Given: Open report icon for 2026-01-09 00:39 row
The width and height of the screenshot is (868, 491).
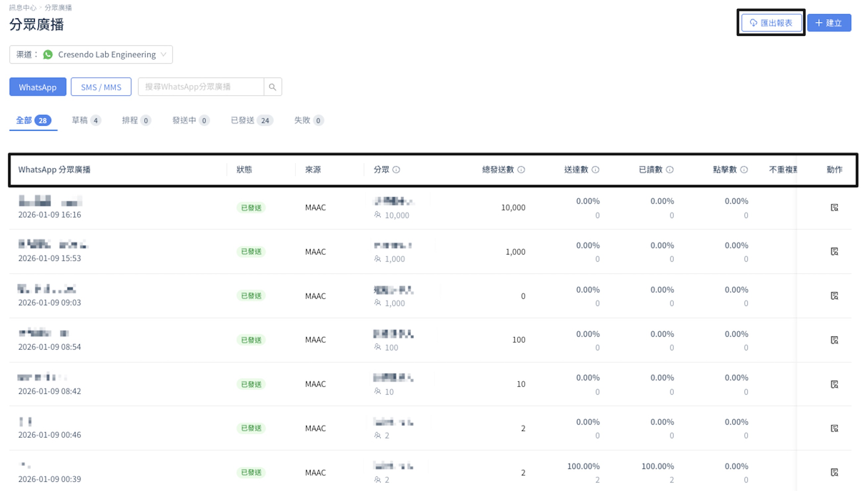Looking at the screenshot, I should [x=834, y=472].
